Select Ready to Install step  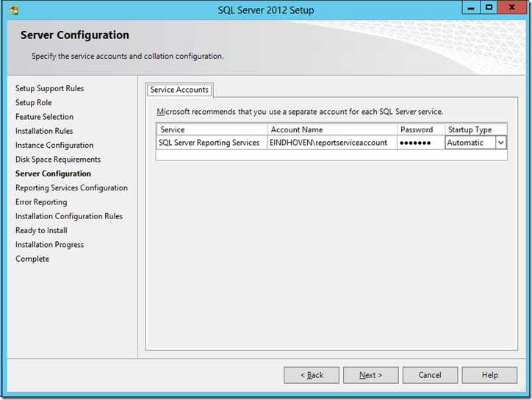click(41, 231)
